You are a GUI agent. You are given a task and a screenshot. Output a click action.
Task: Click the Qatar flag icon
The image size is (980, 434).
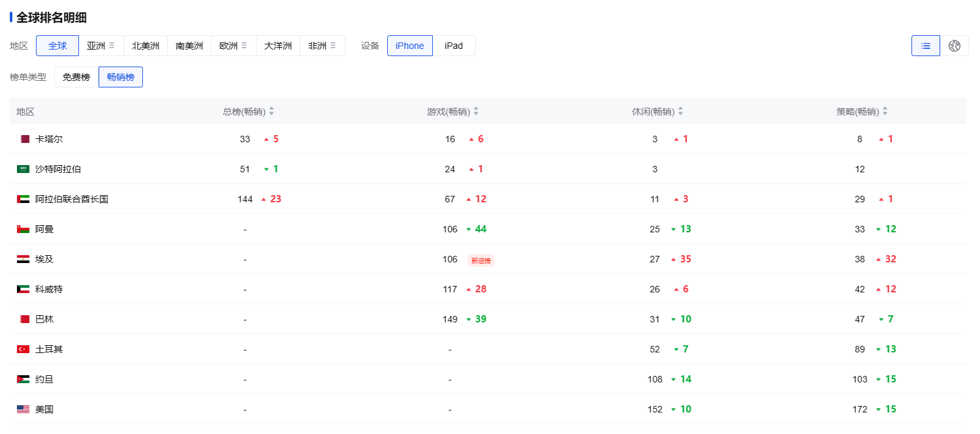coord(24,139)
